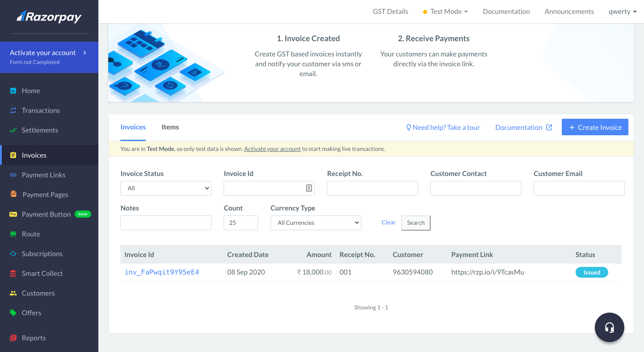Viewport: 644px width, 352px height.
Task: Click the Showing 1 - 1 text
Action: pos(371,307)
